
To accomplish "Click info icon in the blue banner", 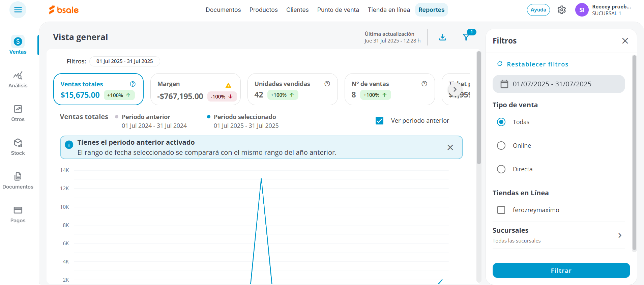I will coord(69,145).
